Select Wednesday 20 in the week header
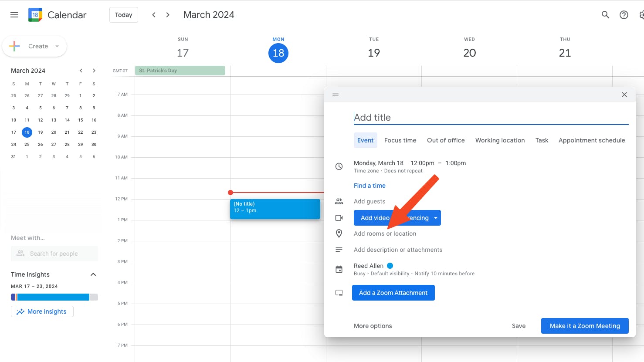 pos(470,53)
